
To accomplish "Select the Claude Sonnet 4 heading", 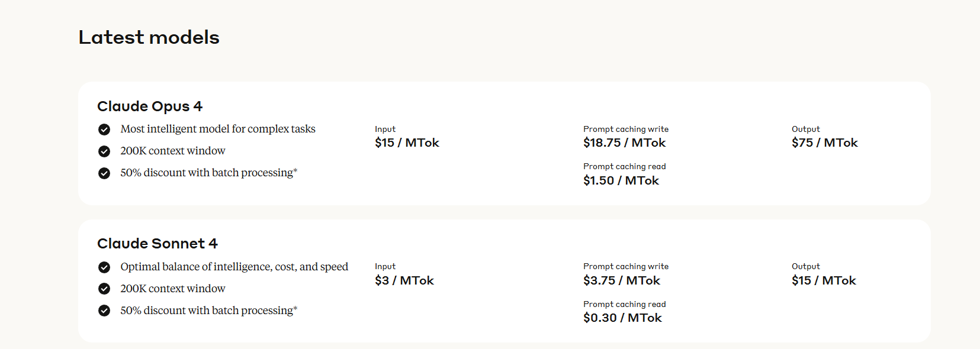I will pyautogui.click(x=158, y=244).
